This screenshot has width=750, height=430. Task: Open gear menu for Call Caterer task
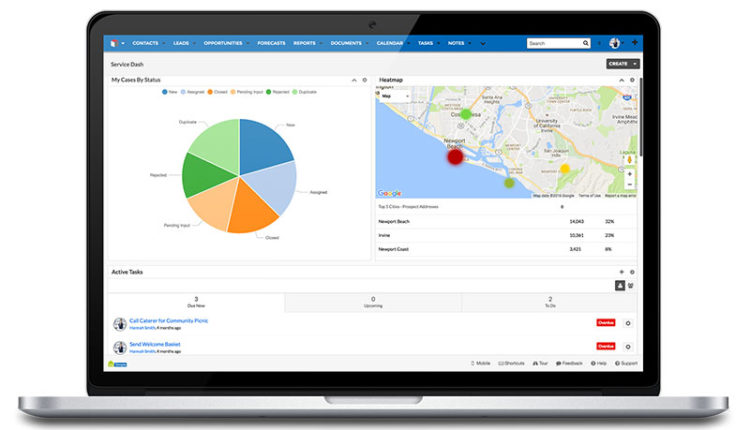click(x=627, y=323)
